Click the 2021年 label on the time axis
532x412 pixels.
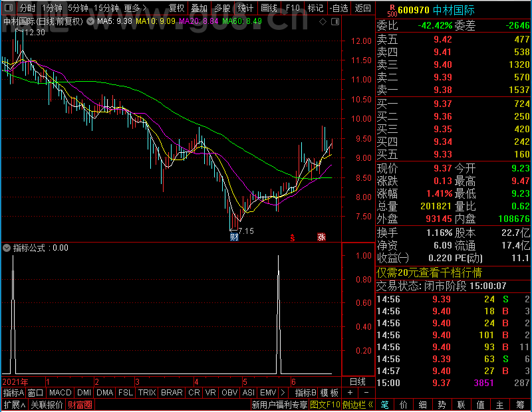pyautogui.click(x=15, y=382)
